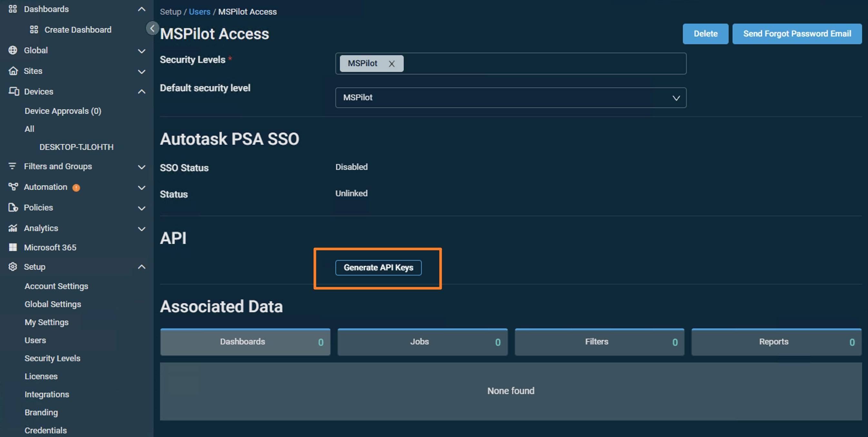
Task: Click the Microsoft 365 icon
Action: tap(13, 247)
